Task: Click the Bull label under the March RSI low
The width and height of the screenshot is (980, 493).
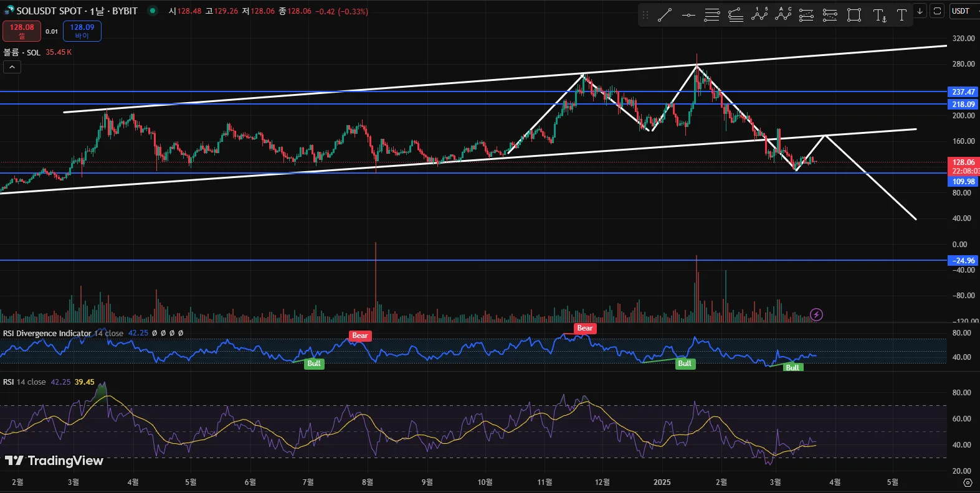Action: [792, 367]
